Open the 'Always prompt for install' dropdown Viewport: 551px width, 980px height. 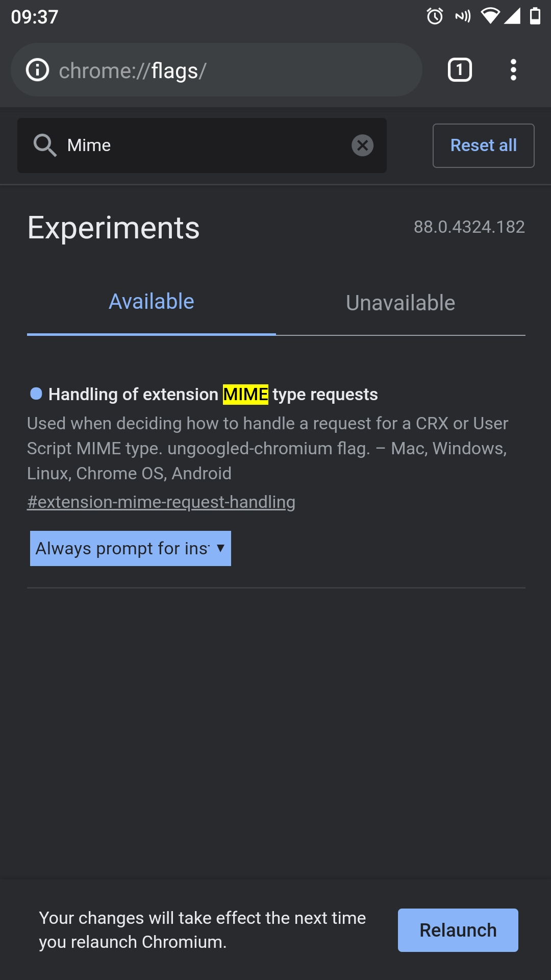click(x=131, y=549)
